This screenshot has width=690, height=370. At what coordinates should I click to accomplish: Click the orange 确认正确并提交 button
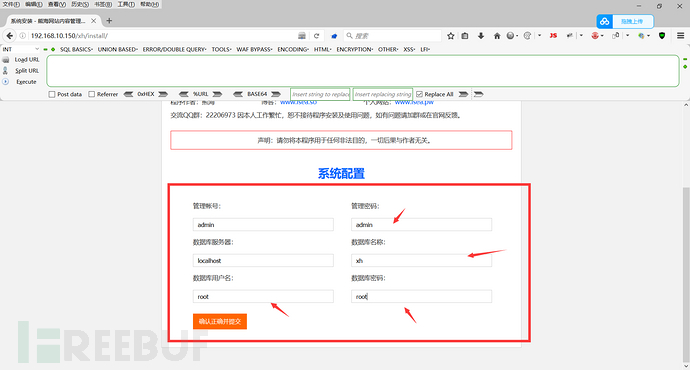coord(220,322)
